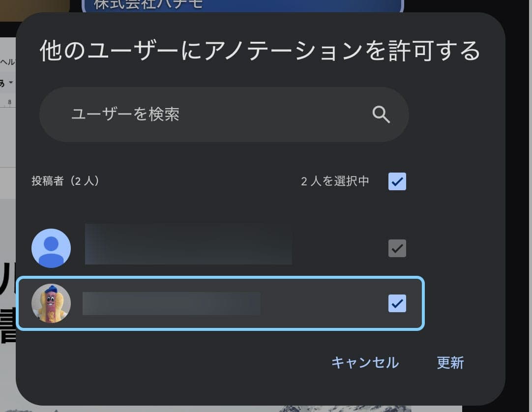Click the 2 人を選択中 text
The width and height of the screenshot is (532, 412).
point(335,181)
